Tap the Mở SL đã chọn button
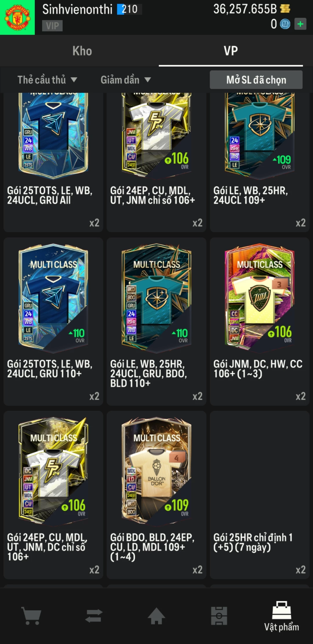 pos(256,80)
